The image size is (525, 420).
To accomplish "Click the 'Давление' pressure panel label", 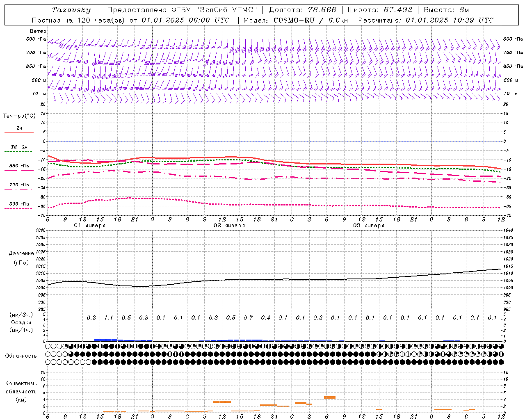I will (21, 253).
